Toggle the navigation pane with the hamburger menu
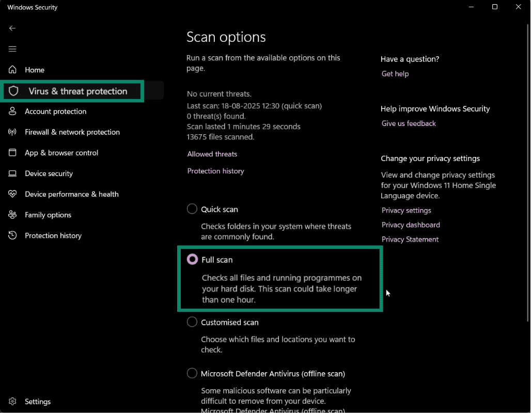The image size is (532, 413). click(12, 49)
